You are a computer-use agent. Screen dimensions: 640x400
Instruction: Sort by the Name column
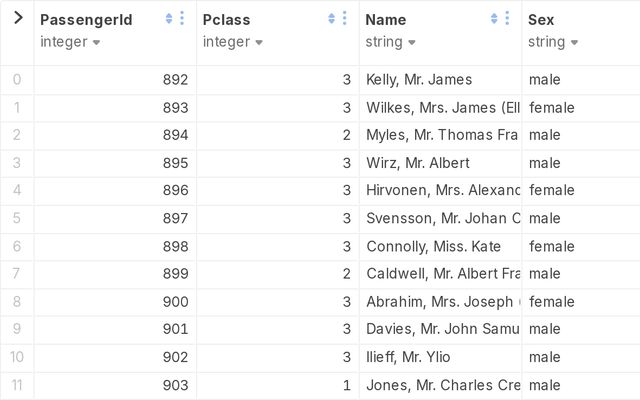(494, 19)
